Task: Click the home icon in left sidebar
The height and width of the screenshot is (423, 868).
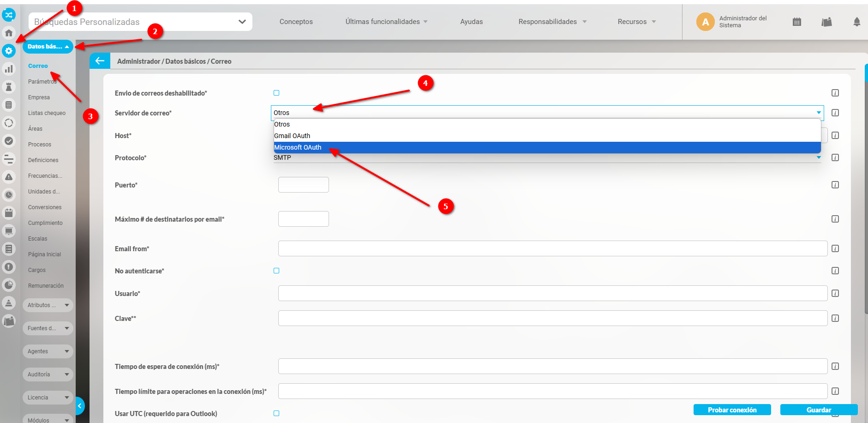Action: tap(9, 33)
